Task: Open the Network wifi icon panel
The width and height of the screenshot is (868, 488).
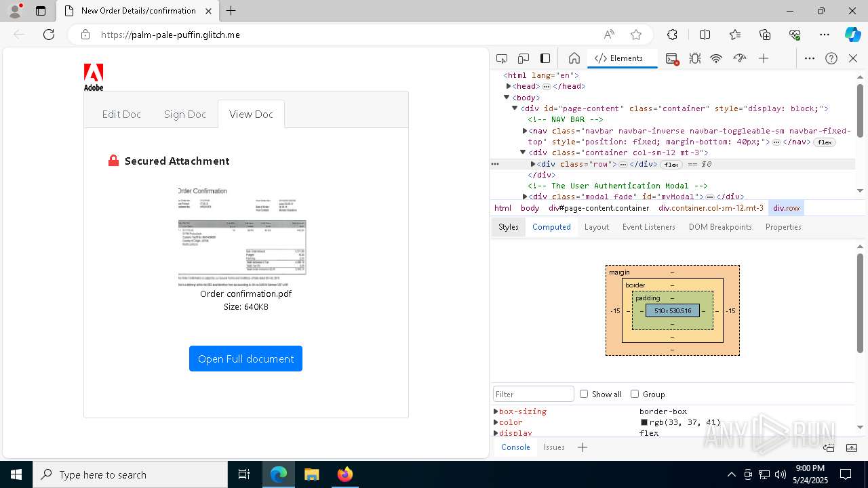Action: point(716,58)
